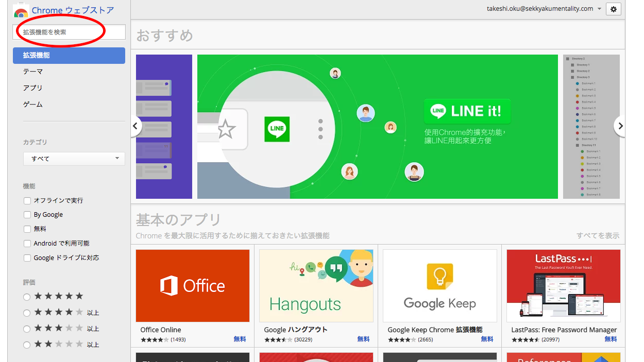Viewport: 644px width, 362px height.
Task: Open the カテゴリ すべて dropdown
Action: tap(74, 159)
